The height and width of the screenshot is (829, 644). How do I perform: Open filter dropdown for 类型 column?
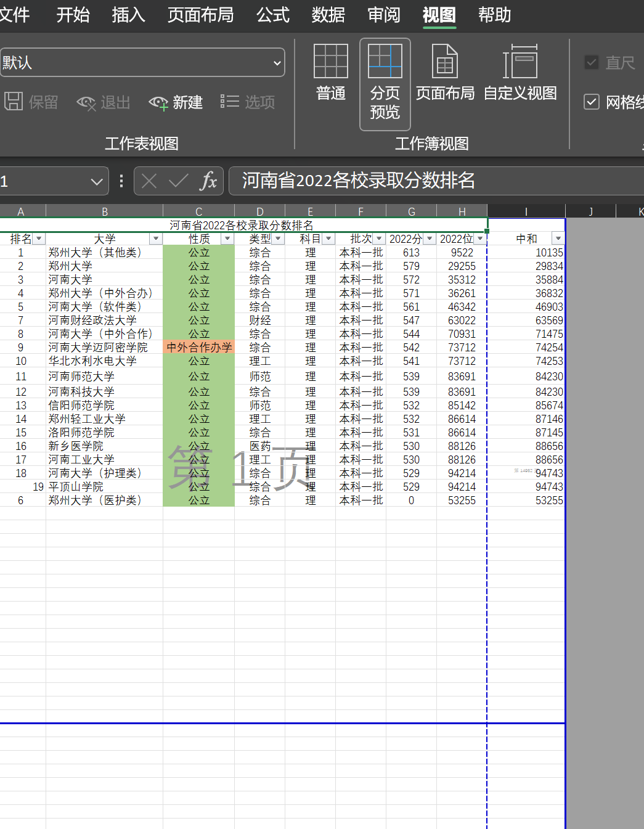click(x=278, y=239)
